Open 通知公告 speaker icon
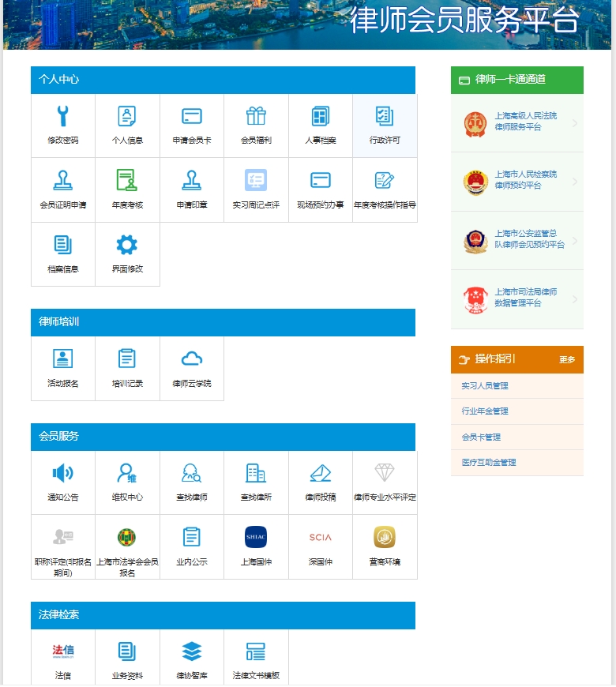Image resolution: width=616 pixels, height=687 pixels. tap(62, 473)
